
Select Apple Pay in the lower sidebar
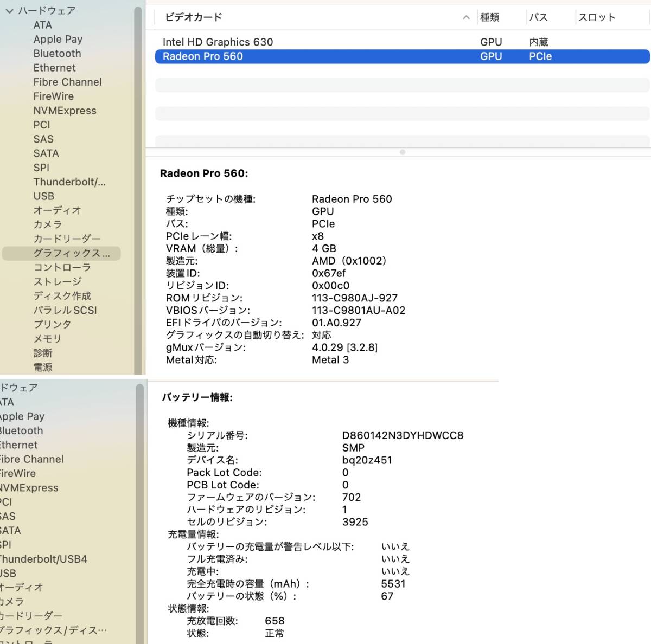[x=22, y=416]
